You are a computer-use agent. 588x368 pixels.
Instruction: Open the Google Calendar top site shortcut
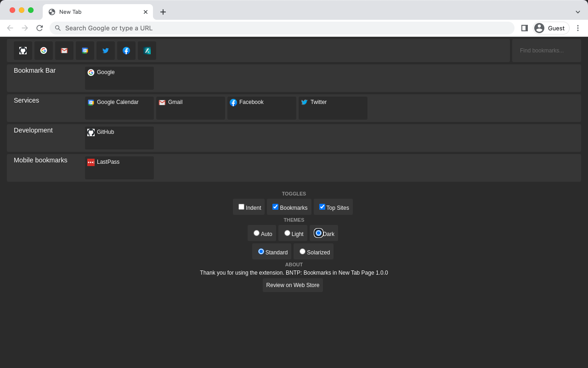pyautogui.click(x=85, y=51)
